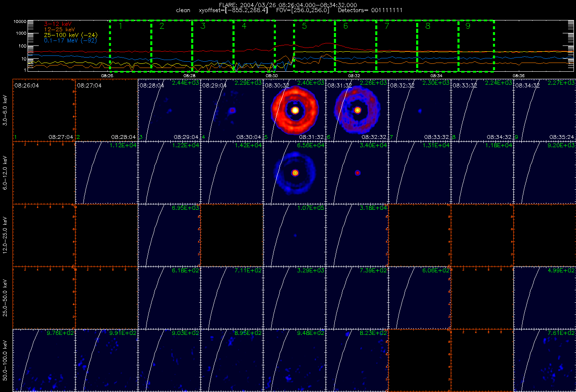
Task: Open the 3-6 keV image with red ring at 08:30:32
Action: pyautogui.click(x=294, y=110)
